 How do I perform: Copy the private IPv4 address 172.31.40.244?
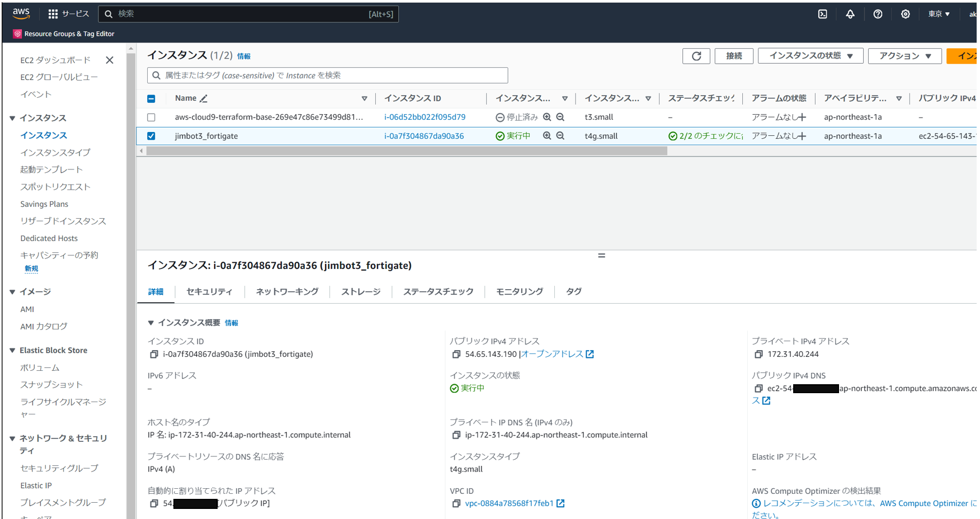(x=758, y=355)
